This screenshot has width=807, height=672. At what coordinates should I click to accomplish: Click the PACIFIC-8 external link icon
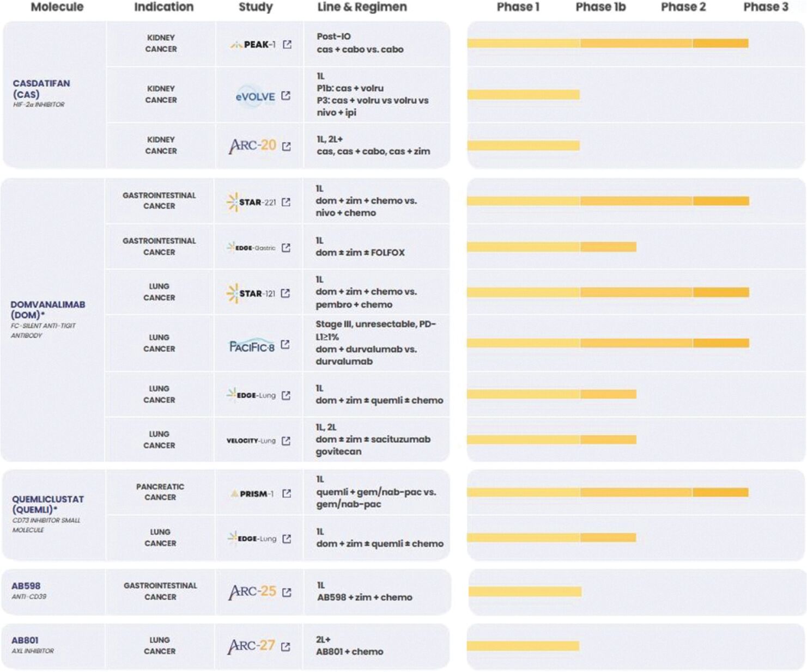pos(285,344)
